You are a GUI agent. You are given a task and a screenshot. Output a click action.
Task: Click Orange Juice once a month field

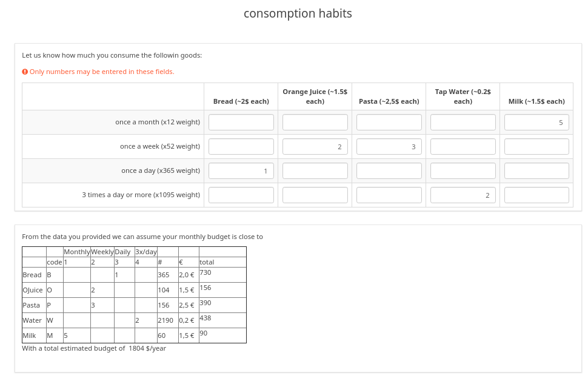coord(315,122)
